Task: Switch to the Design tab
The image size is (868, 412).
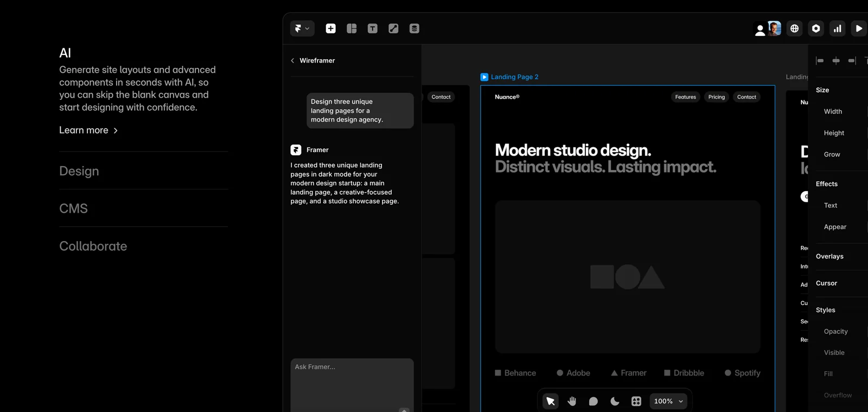Action: coord(79,171)
